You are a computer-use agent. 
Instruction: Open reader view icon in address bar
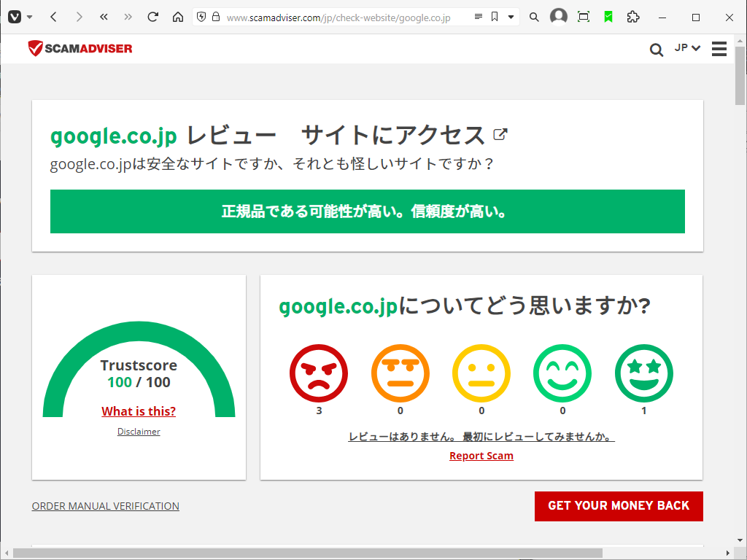pos(479,17)
